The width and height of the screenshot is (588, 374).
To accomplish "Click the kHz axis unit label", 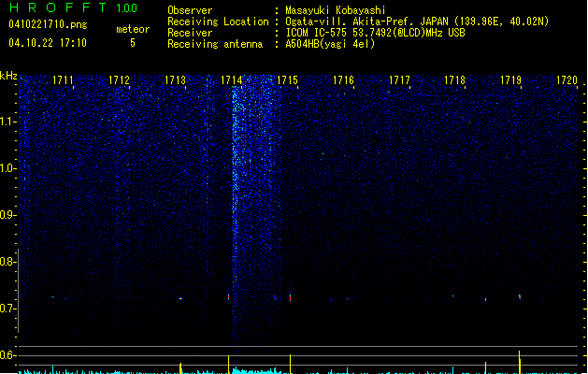I will [x=8, y=76].
